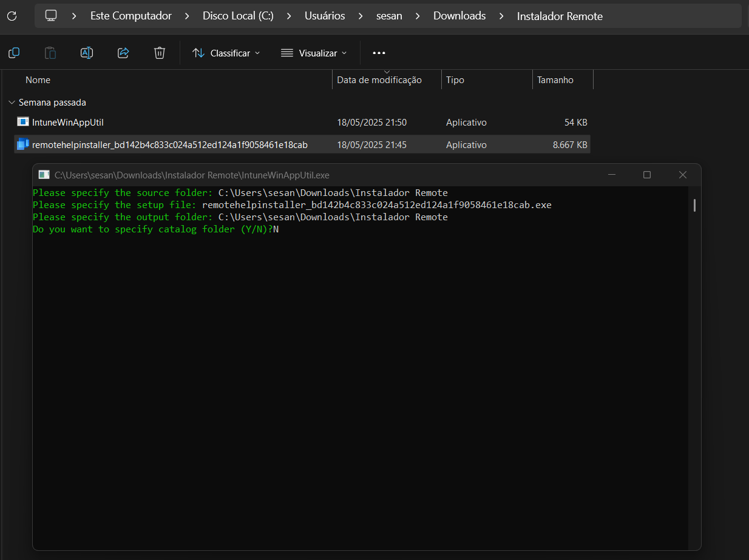Click the console scrollbar thumb
This screenshot has width=749, height=560.
coord(694,205)
